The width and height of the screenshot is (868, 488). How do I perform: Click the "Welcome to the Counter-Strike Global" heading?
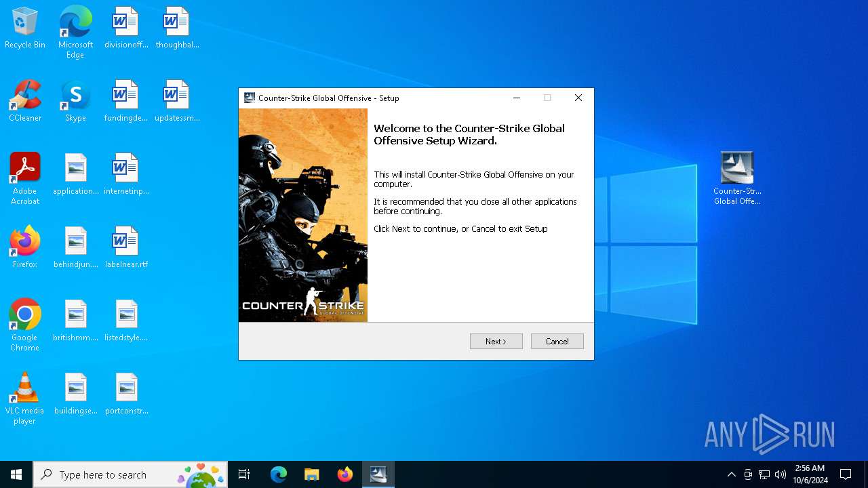(469, 134)
